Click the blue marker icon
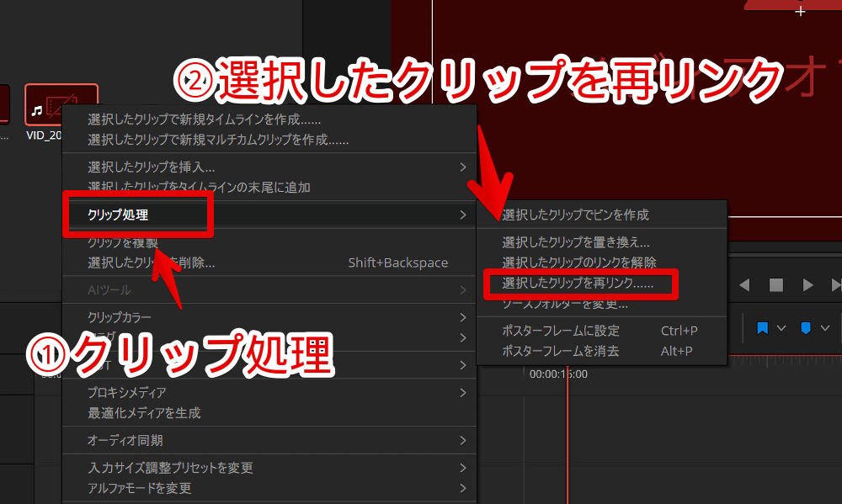 [x=806, y=327]
